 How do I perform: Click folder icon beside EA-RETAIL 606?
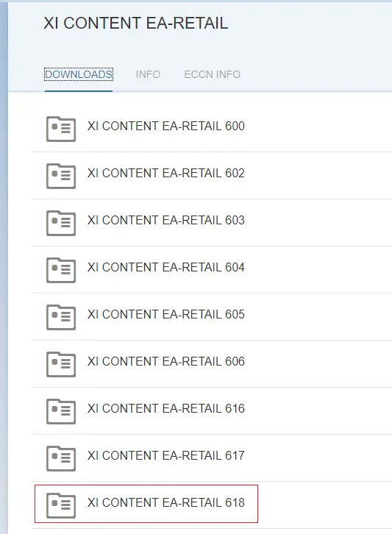point(61,364)
